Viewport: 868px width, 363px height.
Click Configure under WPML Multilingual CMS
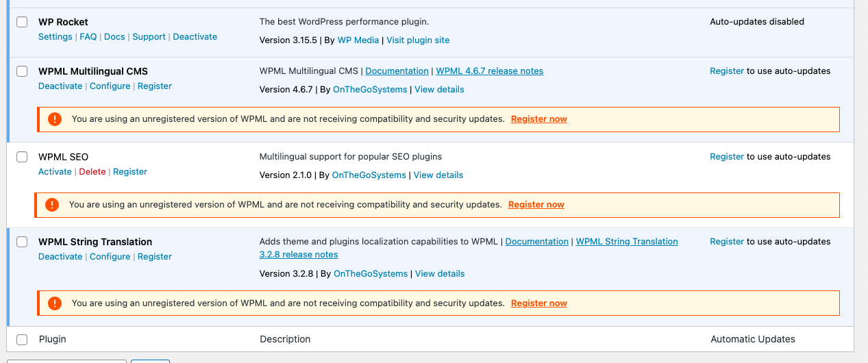[x=110, y=86]
